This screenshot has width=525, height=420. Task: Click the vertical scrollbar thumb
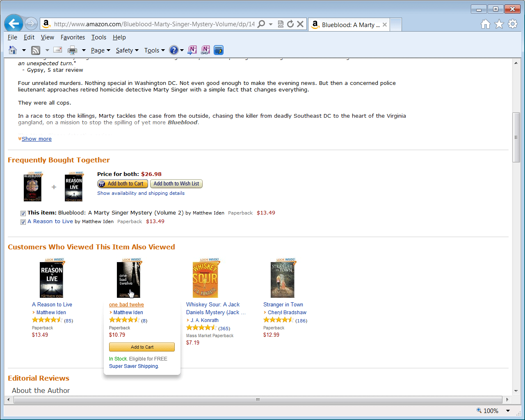click(516, 137)
